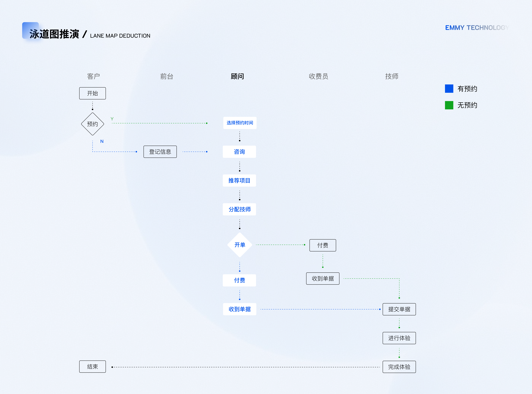The image size is (532, 394).
Task: Click the 前台 lane header
Action: 167,76
